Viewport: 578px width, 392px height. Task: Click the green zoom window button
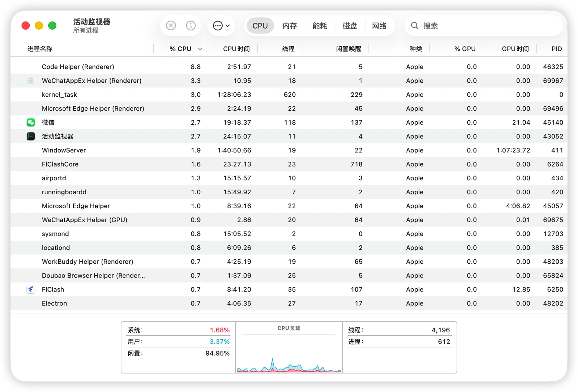pyautogui.click(x=52, y=26)
